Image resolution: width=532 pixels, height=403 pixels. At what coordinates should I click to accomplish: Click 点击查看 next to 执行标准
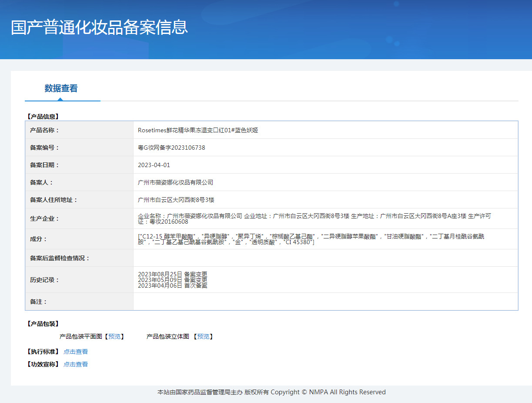[x=76, y=352]
